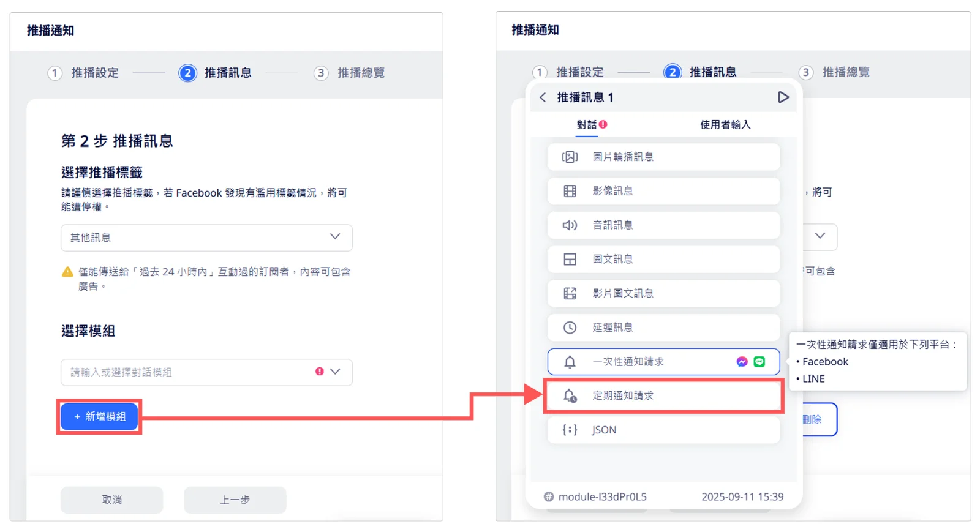
Task: Expand the module selector chevron, left window
Action: 335,372
